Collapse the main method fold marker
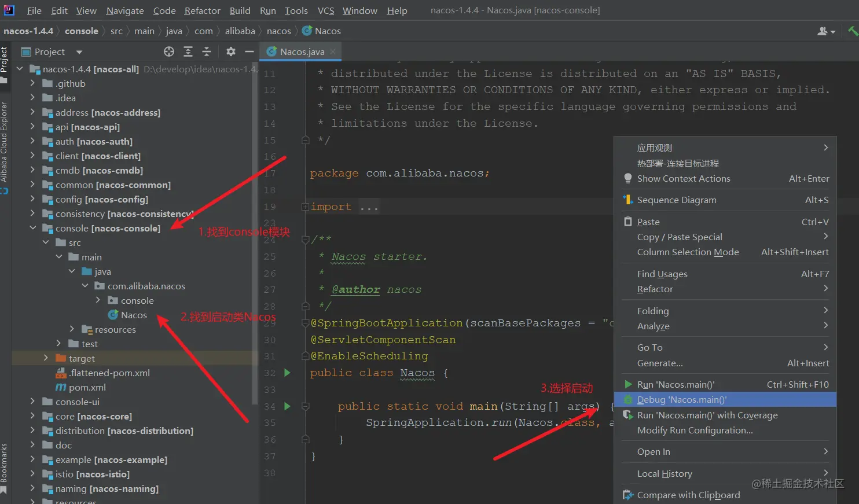Image resolution: width=859 pixels, height=504 pixels. pos(305,406)
